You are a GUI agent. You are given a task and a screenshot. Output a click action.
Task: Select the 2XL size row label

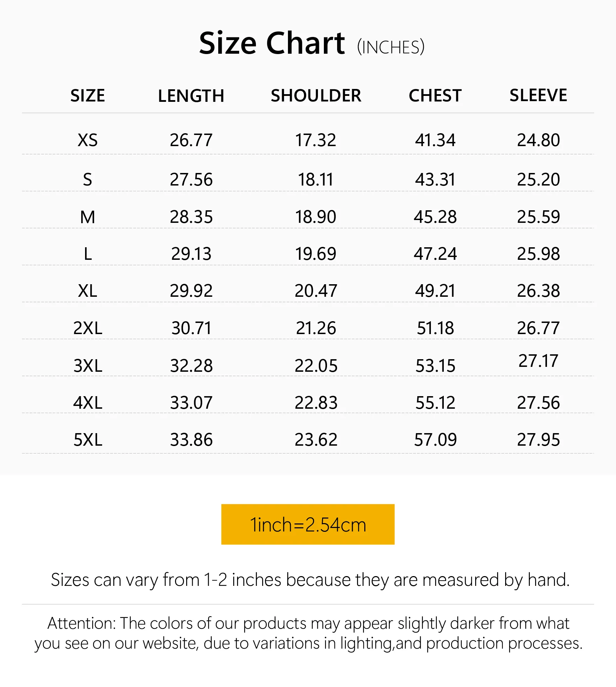click(x=88, y=328)
